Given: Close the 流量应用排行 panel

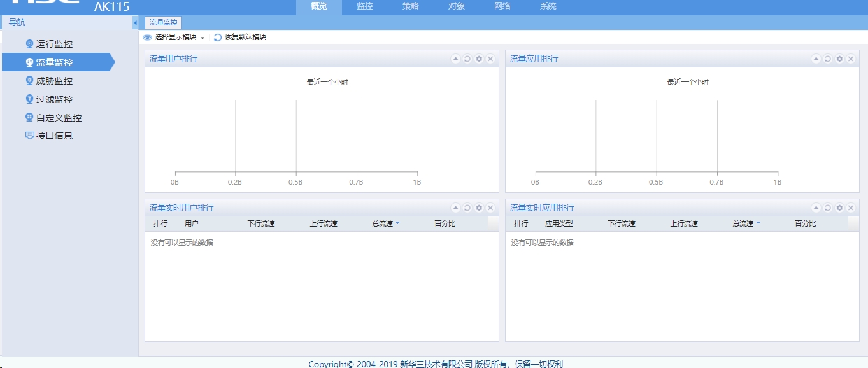Looking at the screenshot, I should (x=851, y=59).
